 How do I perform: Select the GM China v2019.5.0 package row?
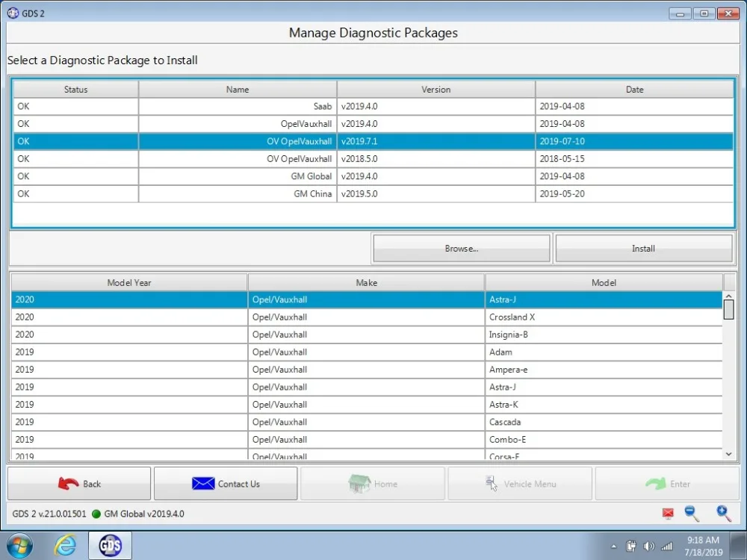[x=373, y=194]
